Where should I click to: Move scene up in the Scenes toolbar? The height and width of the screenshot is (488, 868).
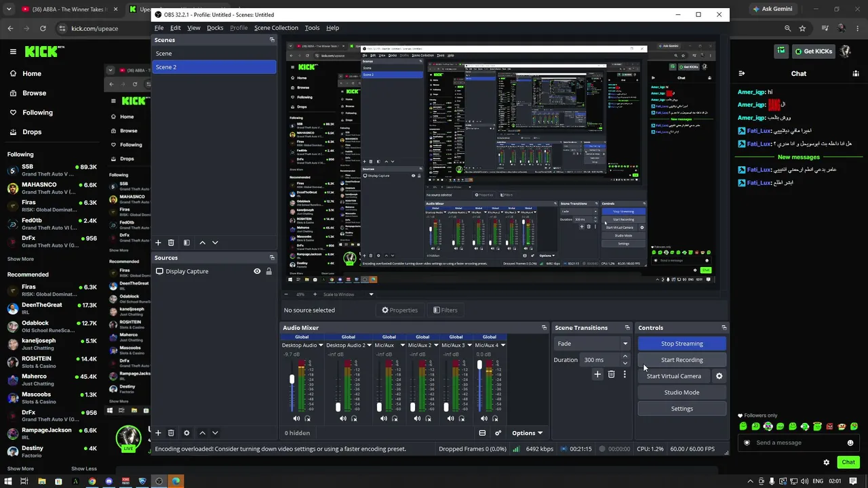coord(202,243)
